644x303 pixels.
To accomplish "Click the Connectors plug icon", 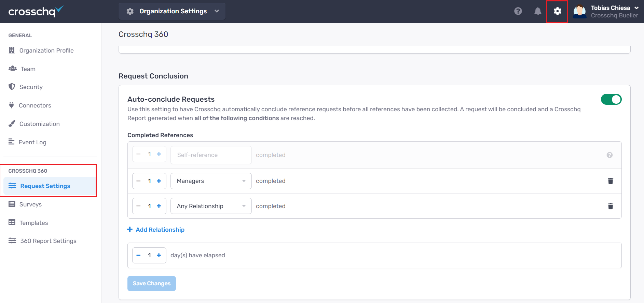I will (11, 105).
